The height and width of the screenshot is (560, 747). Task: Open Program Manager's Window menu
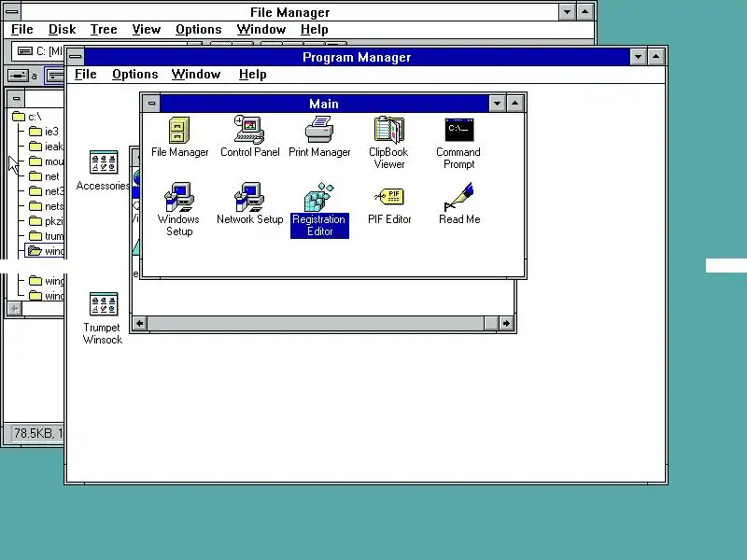pyautogui.click(x=196, y=75)
